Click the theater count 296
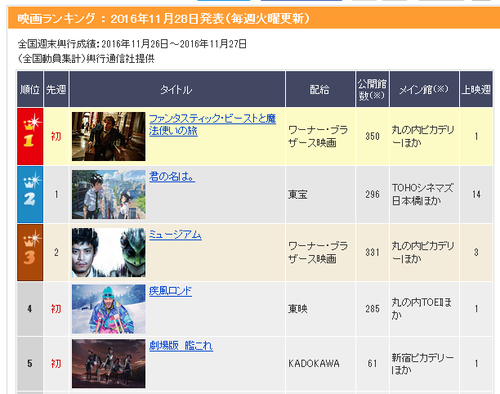500x394 pixels. [372, 195]
